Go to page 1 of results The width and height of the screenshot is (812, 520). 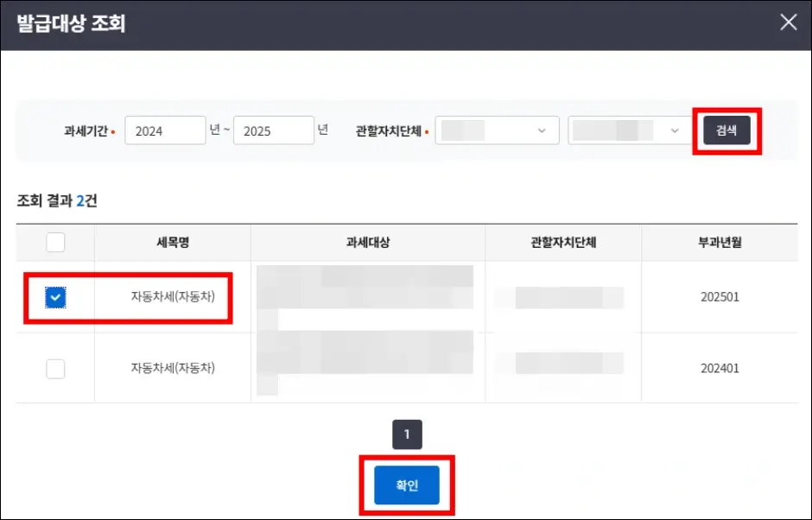pyautogui.click(x=407, y=434)
